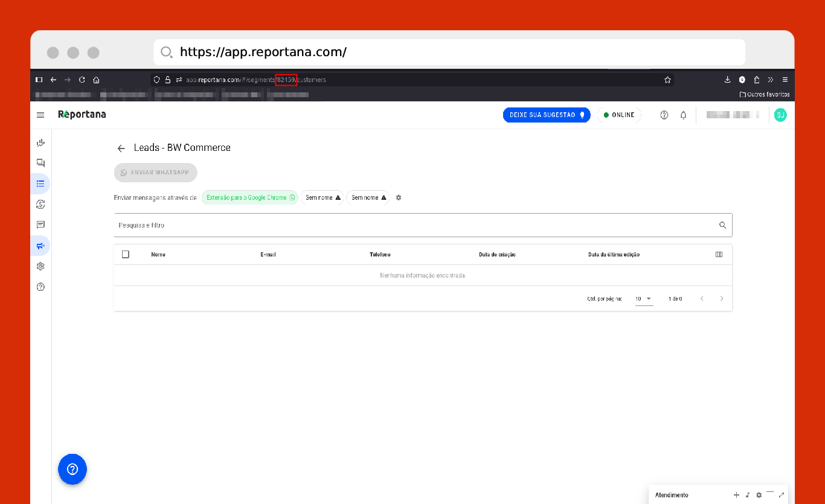Click the gear icon after Sem nome chips
Viewport: 825px width, 504px height.
[399, 198]
